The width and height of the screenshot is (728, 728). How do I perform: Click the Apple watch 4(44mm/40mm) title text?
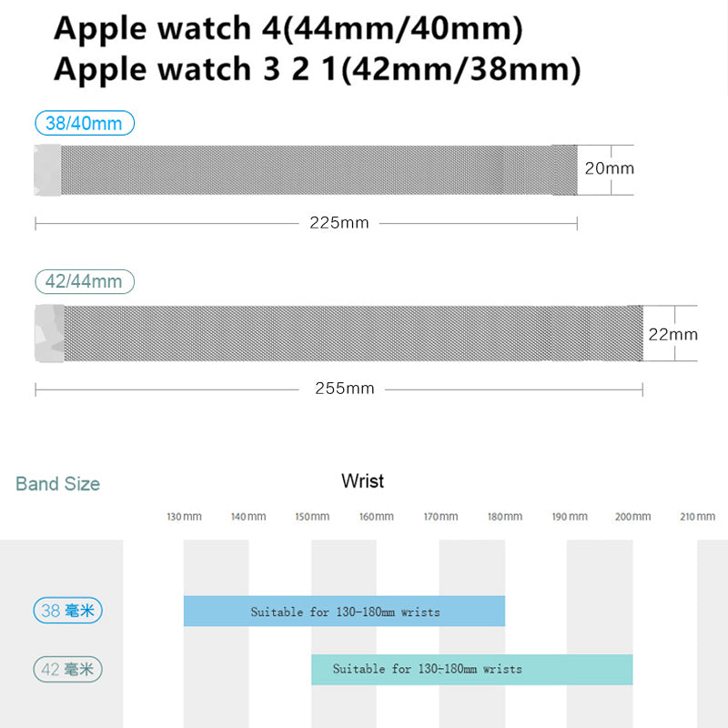click(x=288, y=29)
